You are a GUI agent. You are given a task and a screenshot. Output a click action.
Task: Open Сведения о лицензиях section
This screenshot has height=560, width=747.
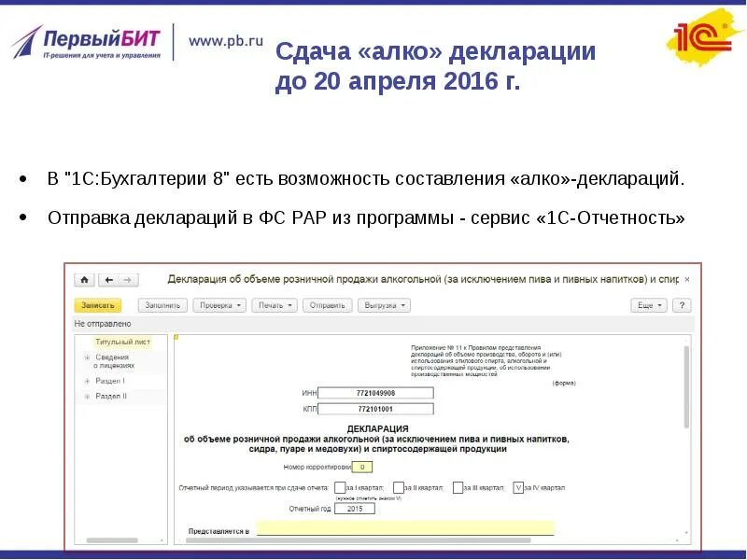(x=114, y=361)
